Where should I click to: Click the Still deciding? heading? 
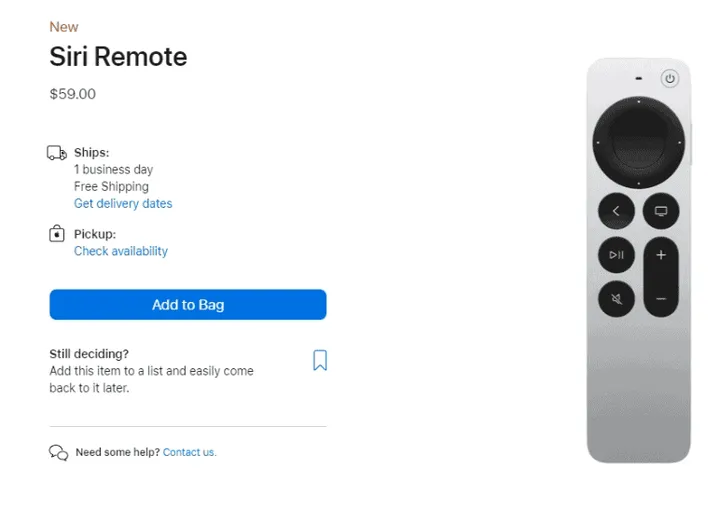pyautogui.click(x=89, y=354)
